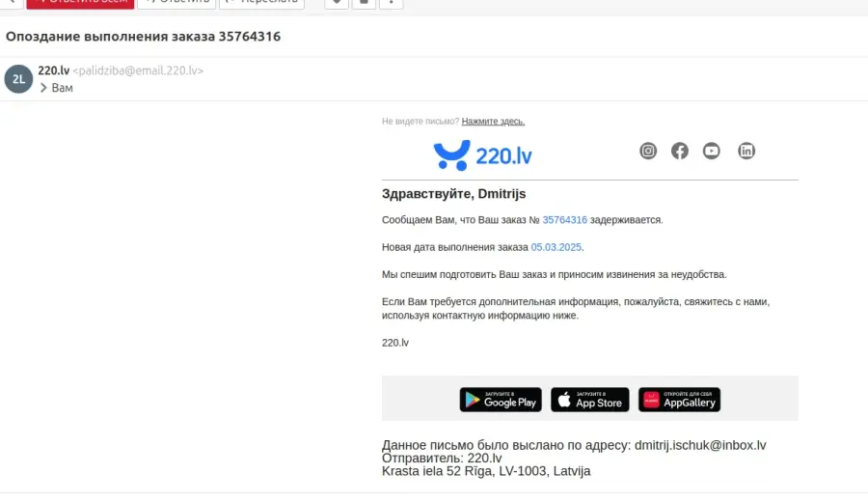Click the Переслать forward button
The image size is (868, 502).
(x=261, y=3)
